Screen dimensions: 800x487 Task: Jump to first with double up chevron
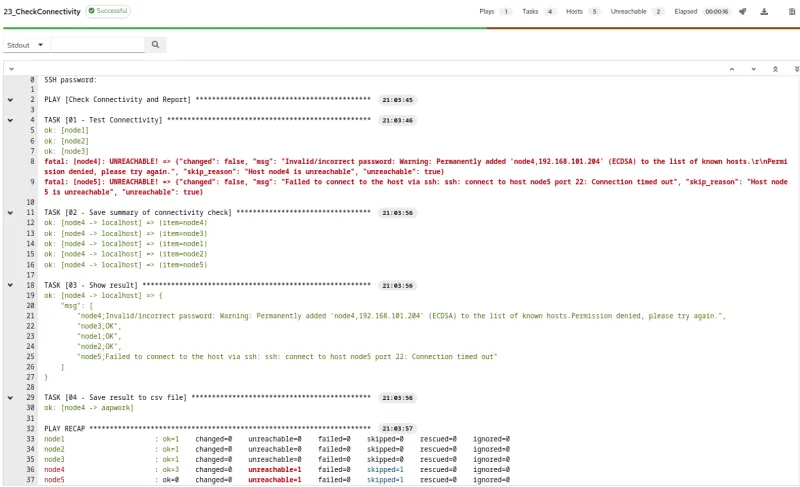pos(775,69)
